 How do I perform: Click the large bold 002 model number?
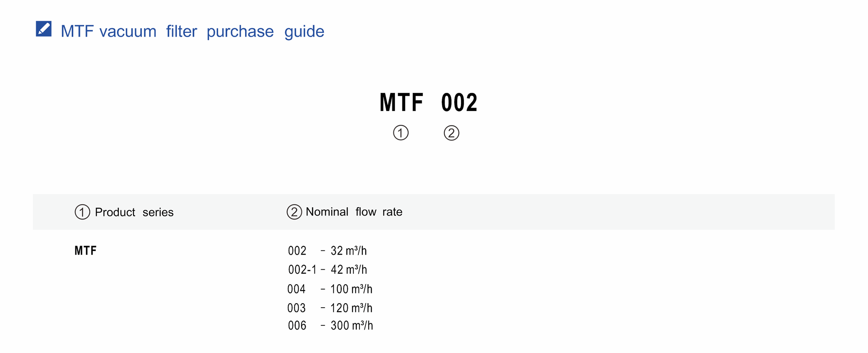click(459, 103)
